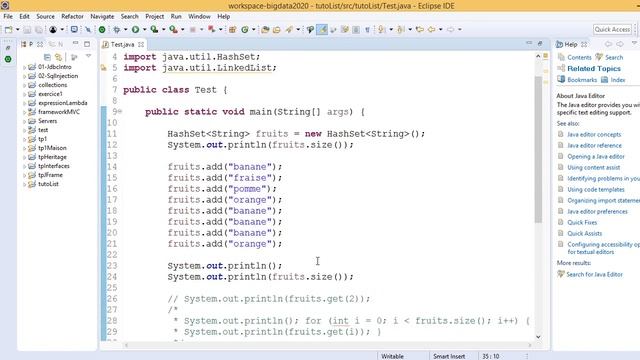The width and height of the screenshot is (640, 360).
Task: Open the Source menu
Action: pyautogui.click(x=45, y=16)
